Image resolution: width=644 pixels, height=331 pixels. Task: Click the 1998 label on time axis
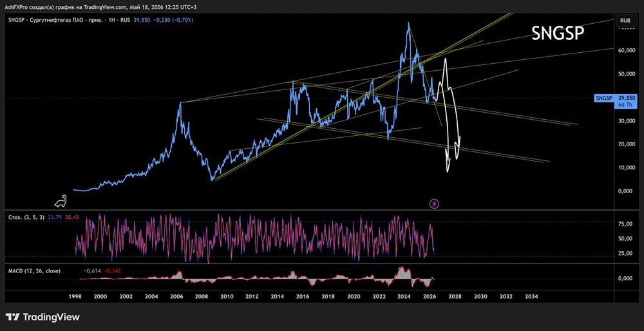coord(75,296)
